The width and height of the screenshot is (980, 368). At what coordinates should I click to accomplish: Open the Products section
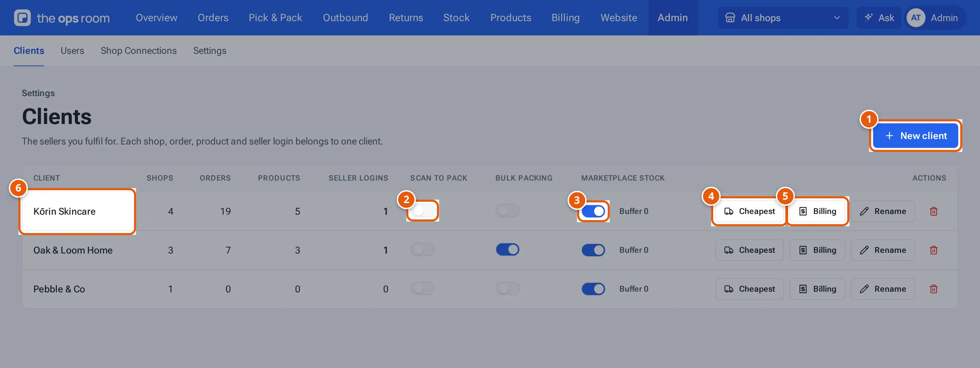[510, 17]
